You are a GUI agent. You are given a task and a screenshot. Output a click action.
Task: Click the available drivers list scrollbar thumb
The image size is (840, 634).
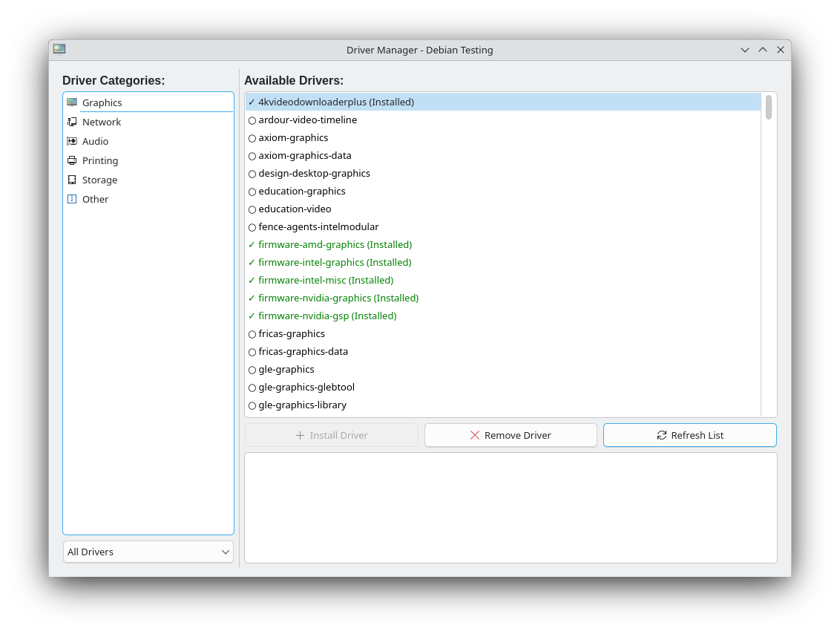point(769,107)
